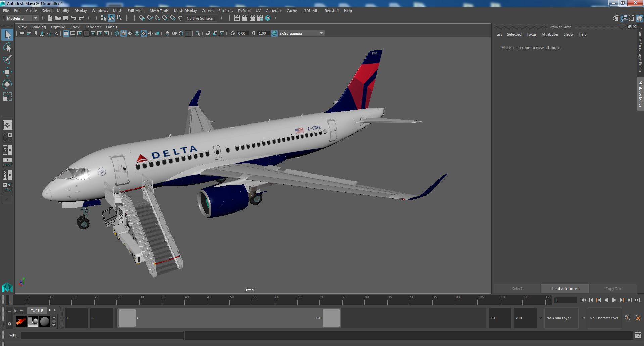Viewport: 644px width, 346px height.
Task: Activate the Rotate tool
Action: (x=7, y=84)
